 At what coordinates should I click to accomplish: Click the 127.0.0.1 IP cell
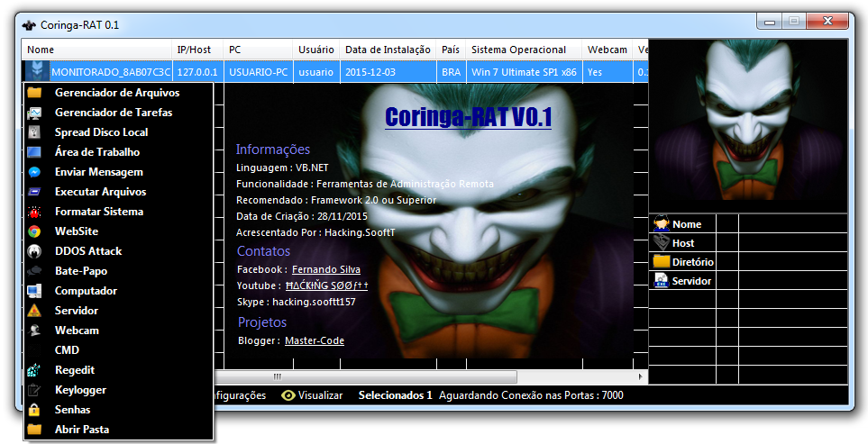click(197, 72)
